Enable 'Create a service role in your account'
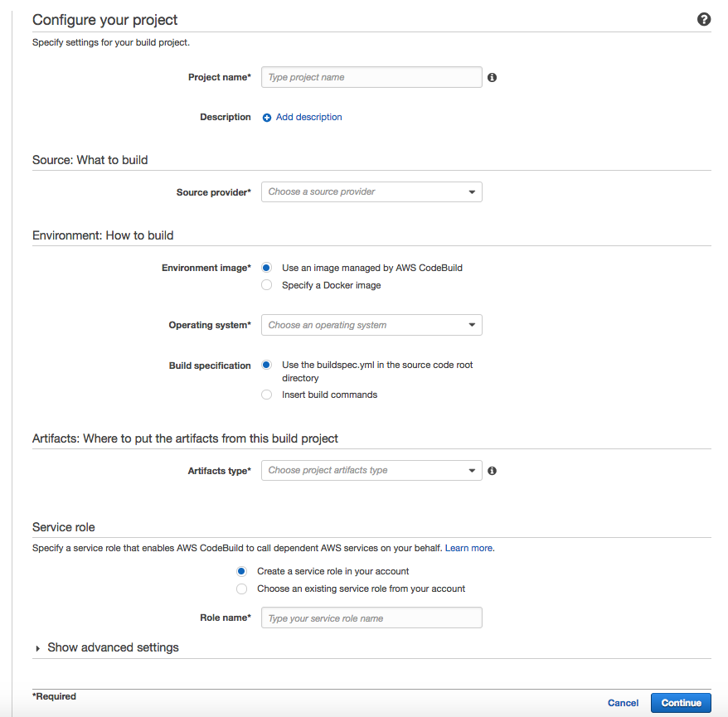This screenshot has width=728, height=717. (x=241, y=571)
